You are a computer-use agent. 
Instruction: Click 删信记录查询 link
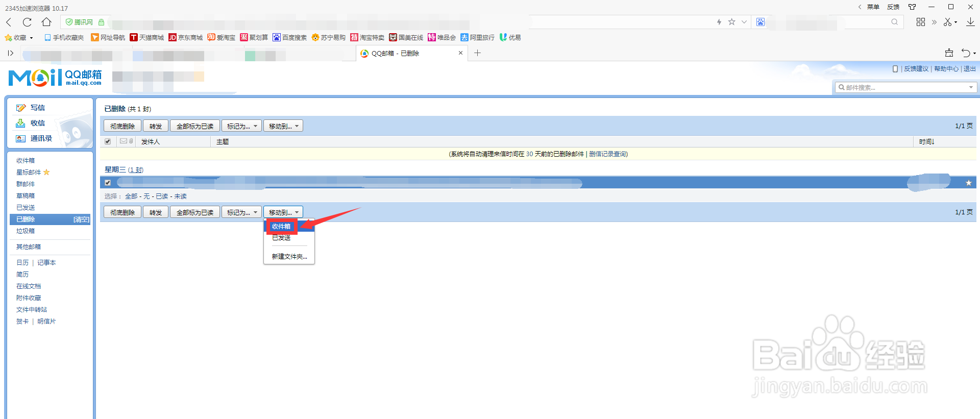pyautogui.click(x=607, y=154)
